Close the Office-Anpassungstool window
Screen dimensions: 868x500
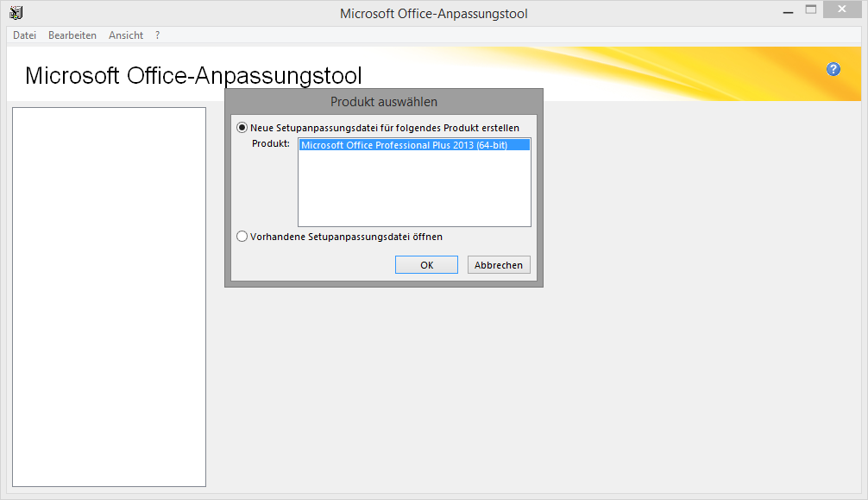[842, 9]
